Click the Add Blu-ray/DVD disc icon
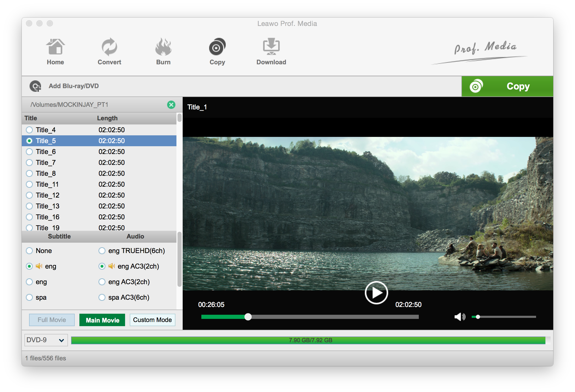This screenshot has height=392, width=575. click(x=35, y=86)
